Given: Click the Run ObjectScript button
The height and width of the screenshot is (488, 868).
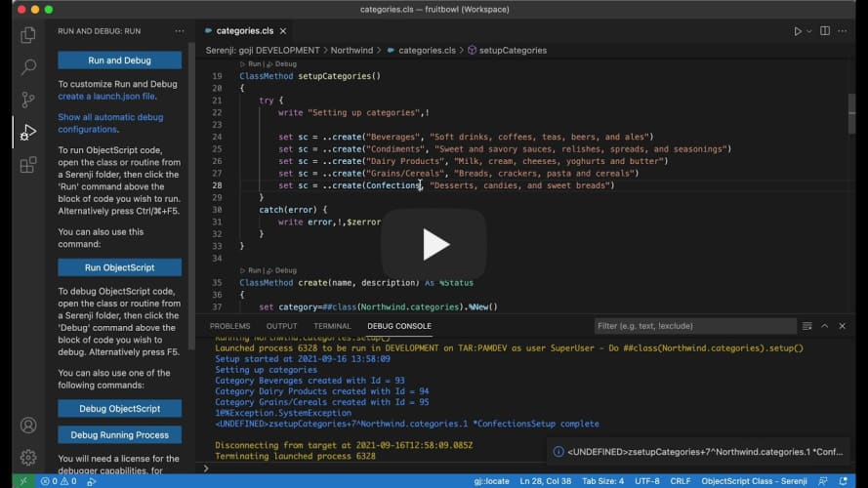Looking at the screenshot, I should 119,267.
